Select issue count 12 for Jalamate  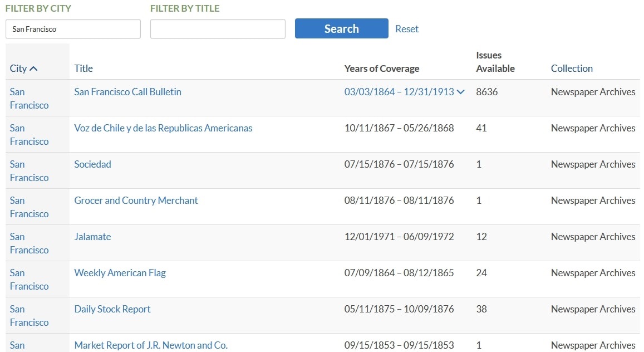point(481,237)
